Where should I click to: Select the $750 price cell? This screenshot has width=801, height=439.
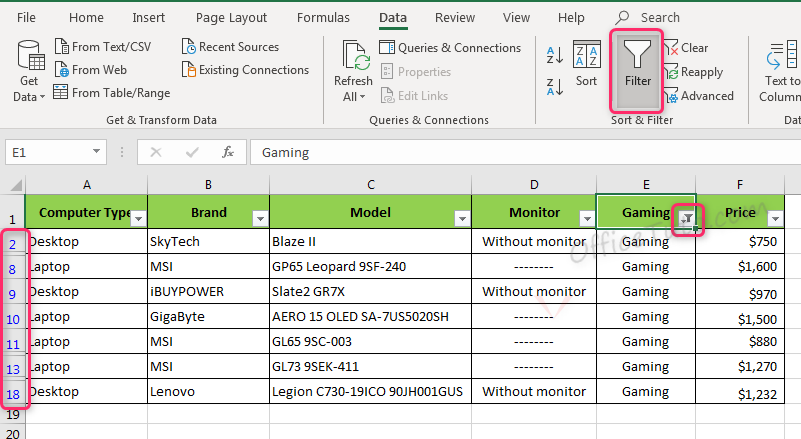click(740, 241)
